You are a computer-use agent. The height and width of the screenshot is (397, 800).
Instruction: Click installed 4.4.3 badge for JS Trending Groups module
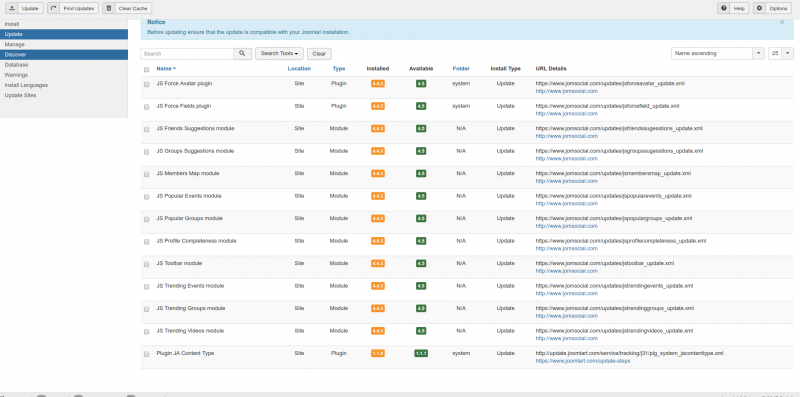[378, 308]
